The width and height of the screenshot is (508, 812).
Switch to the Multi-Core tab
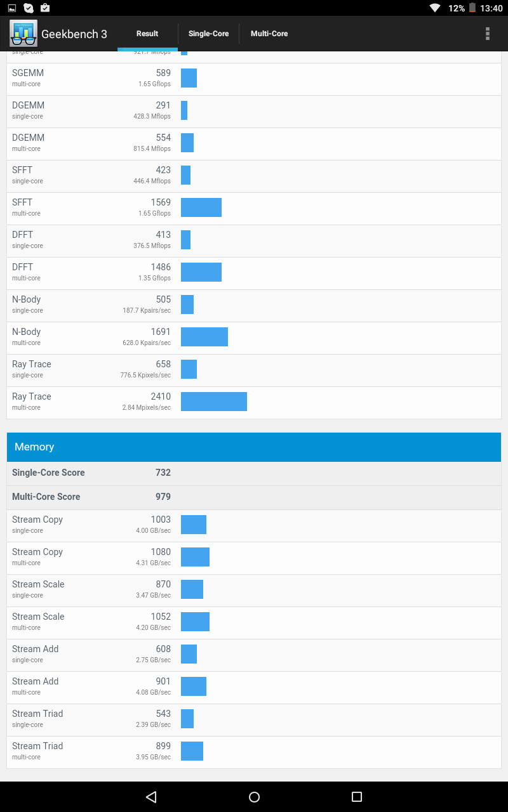click(x=269, y=34)
